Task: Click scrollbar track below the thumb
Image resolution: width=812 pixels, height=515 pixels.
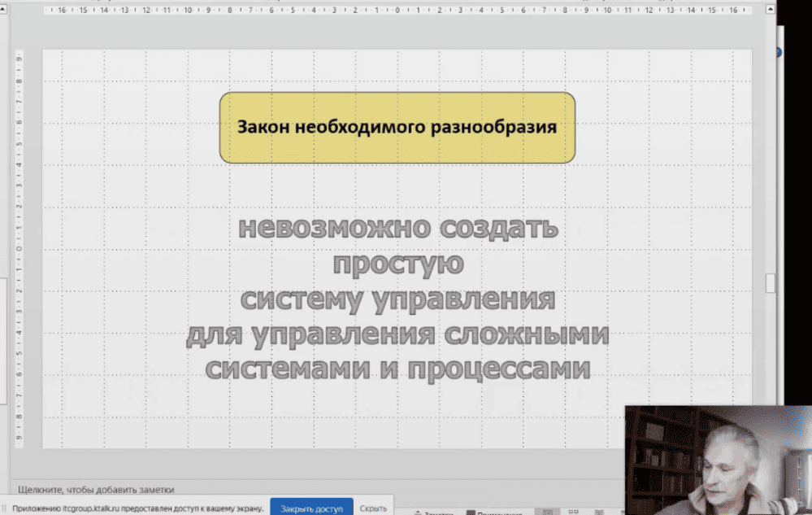Action: click(770, 350)
